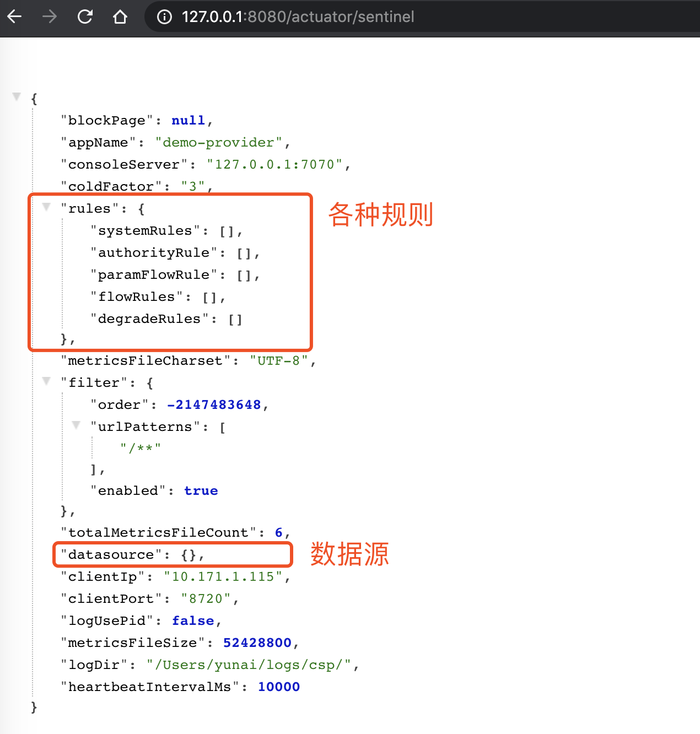This screenshot has width=700, height=734.
Task: Collapse the "urlPatterns" array
Action: [x=76, y=424]
